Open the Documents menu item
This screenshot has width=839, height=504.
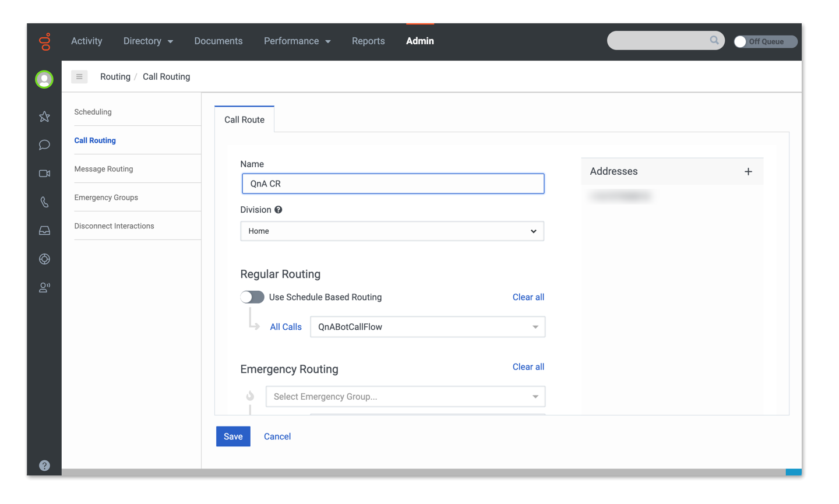(x=218, y=41)
